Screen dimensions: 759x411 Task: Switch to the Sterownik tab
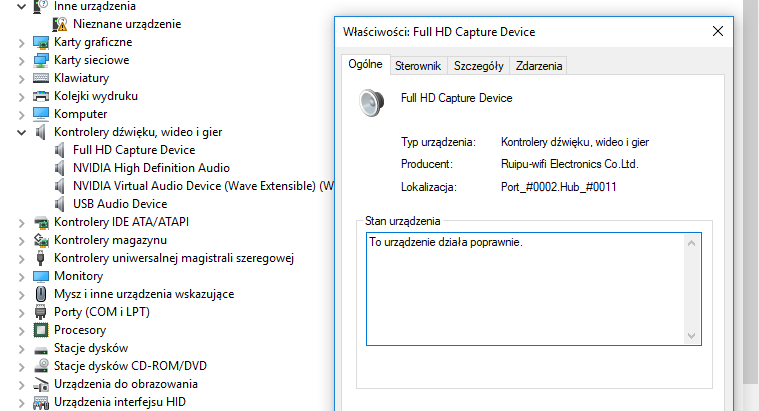point(418,66)
